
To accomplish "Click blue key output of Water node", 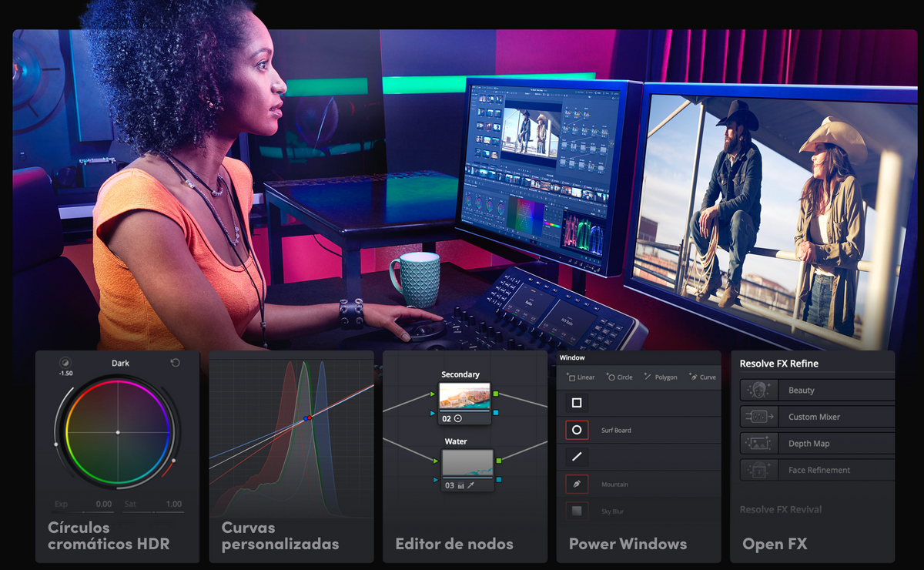I will pyautogui.click(x=498, y=480).
